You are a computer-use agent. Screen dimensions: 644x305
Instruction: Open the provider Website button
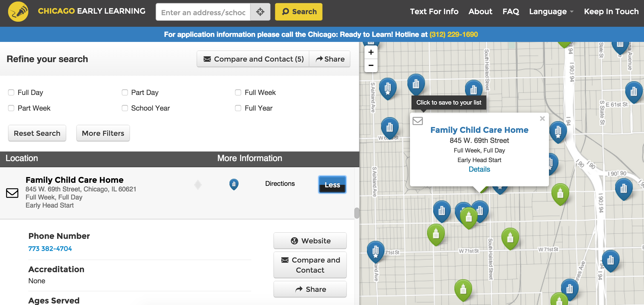click(310, 241)
